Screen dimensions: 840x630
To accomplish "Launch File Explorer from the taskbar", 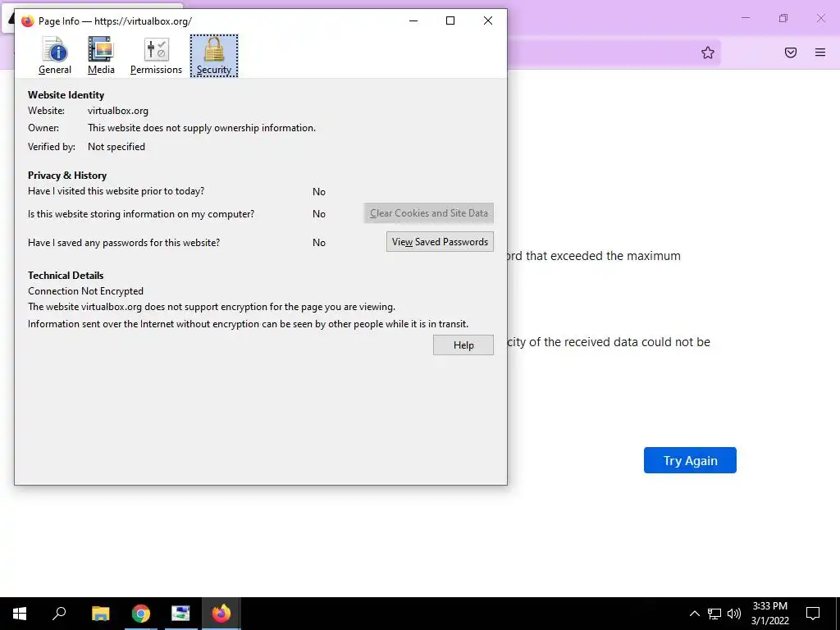I will (x=101, y=614).
